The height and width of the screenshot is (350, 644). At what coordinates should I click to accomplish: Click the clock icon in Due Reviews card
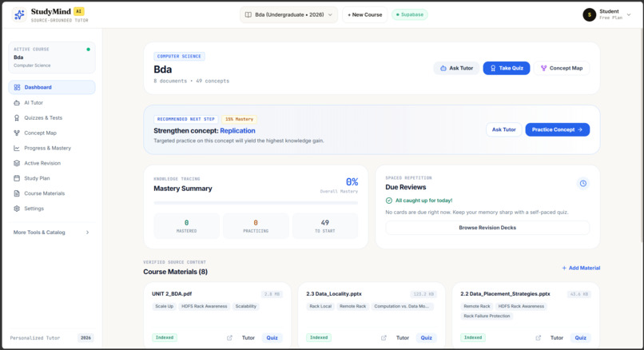582,183
